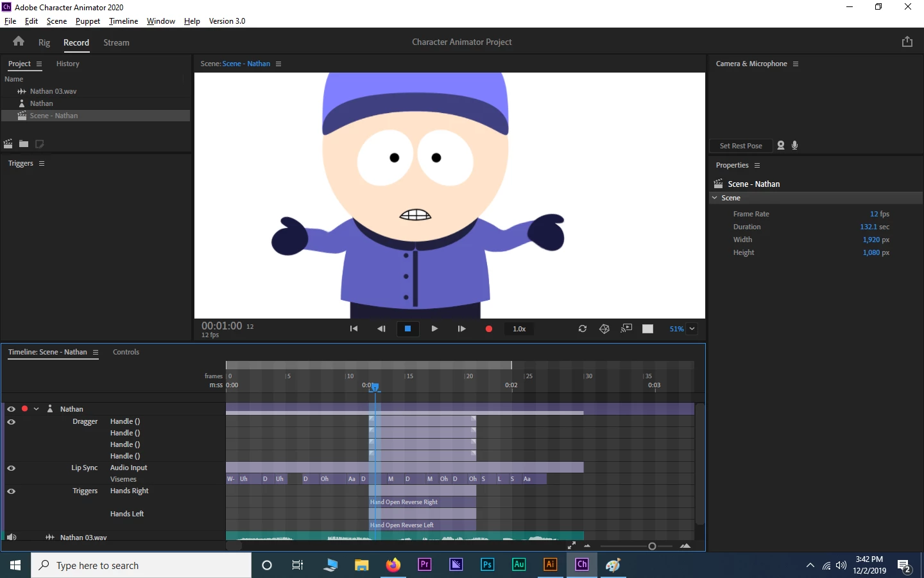Screen dimensions: 924x578
Task: Click the microphone icon in Camera panel
Action: [795, 146]
